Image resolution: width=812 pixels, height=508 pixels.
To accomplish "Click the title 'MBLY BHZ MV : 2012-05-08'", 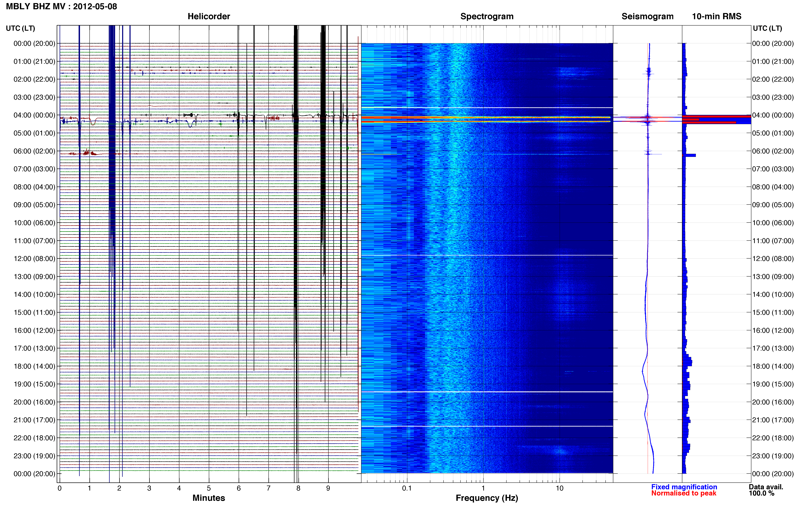I will pos(61,6).
